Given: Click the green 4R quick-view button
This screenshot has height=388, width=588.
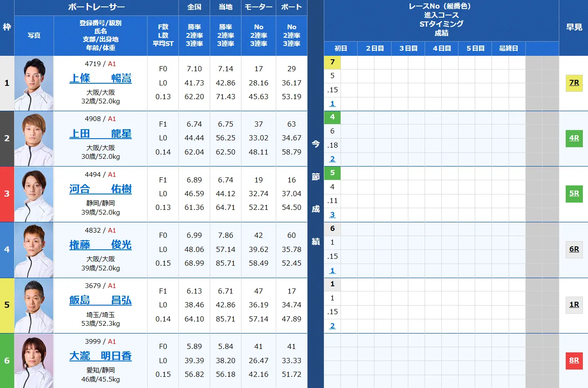Looking at the screenshot, I should (x=574, y=138).
